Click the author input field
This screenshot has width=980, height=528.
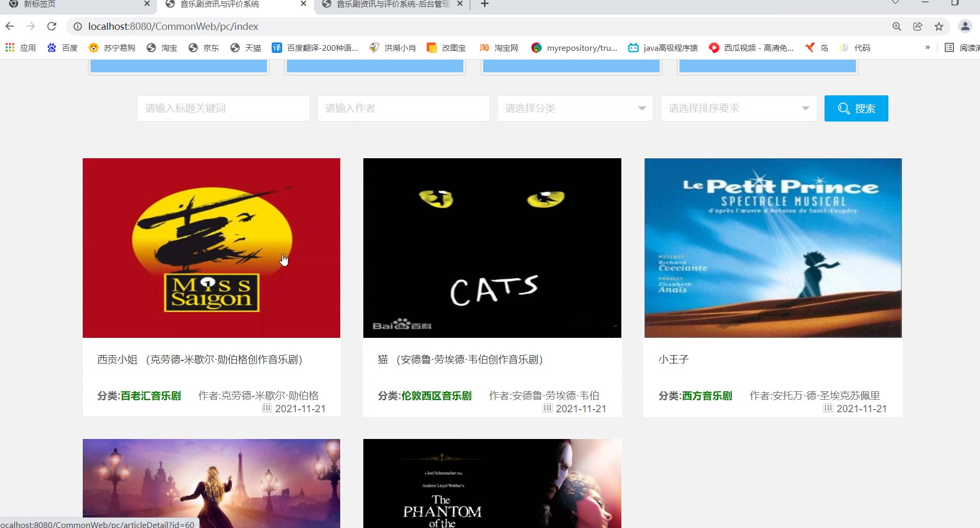tap(404, 108)
